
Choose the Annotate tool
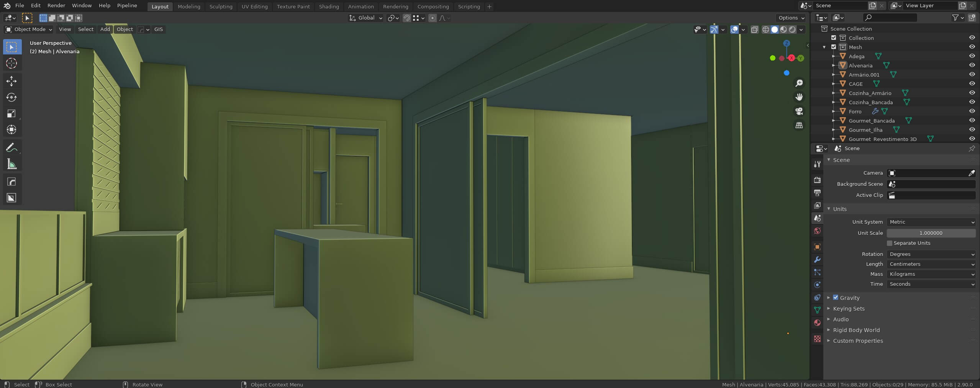click(x=11, y=147)
